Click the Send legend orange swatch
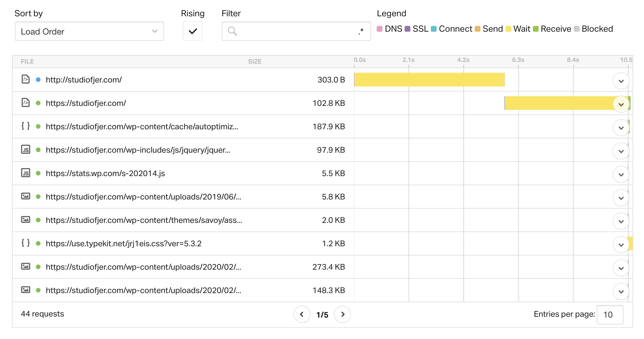Viewport: 644px width, 339px height. (478, 29)
